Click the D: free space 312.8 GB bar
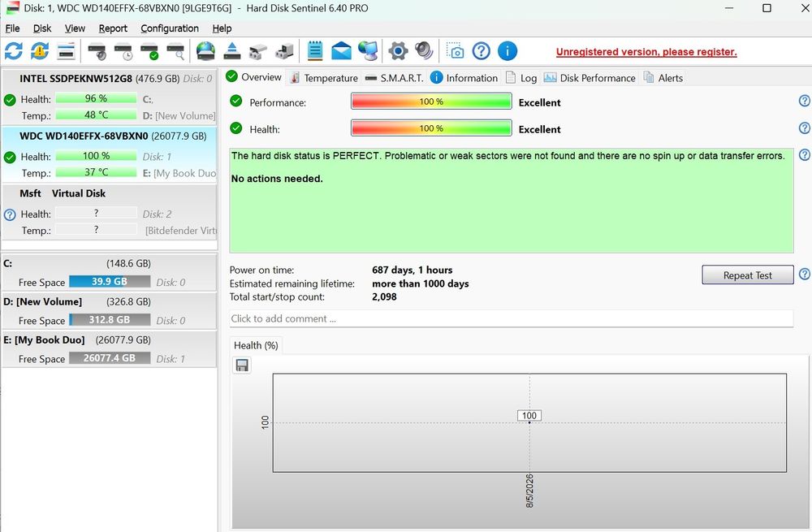 [110, 320]
